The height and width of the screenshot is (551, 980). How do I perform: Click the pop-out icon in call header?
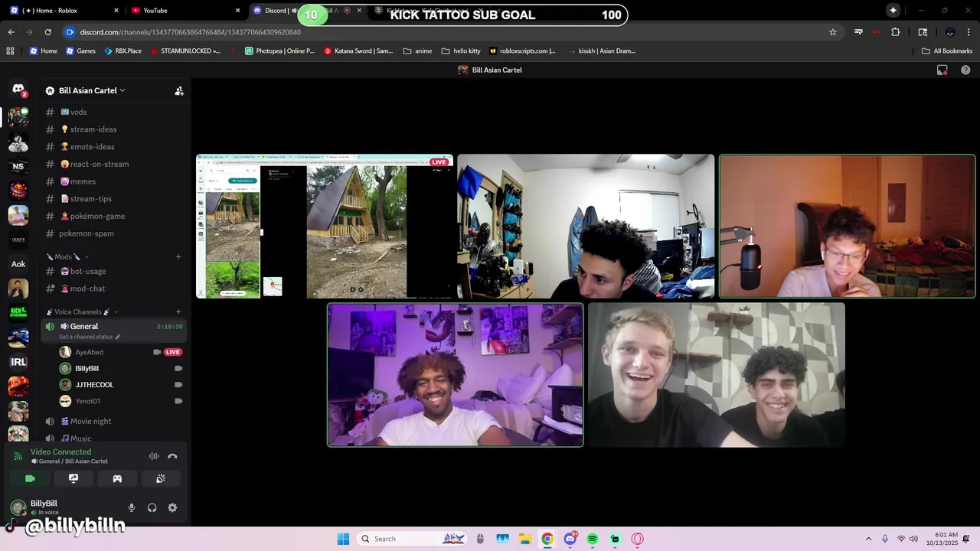coord(942,70)
